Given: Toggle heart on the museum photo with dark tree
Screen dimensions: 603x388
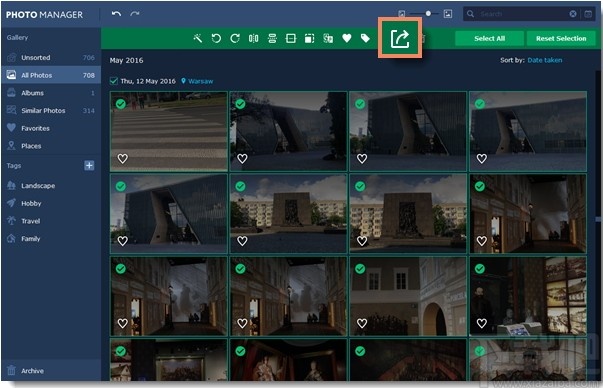Looking at the screenshot, I should coord(242,158).
